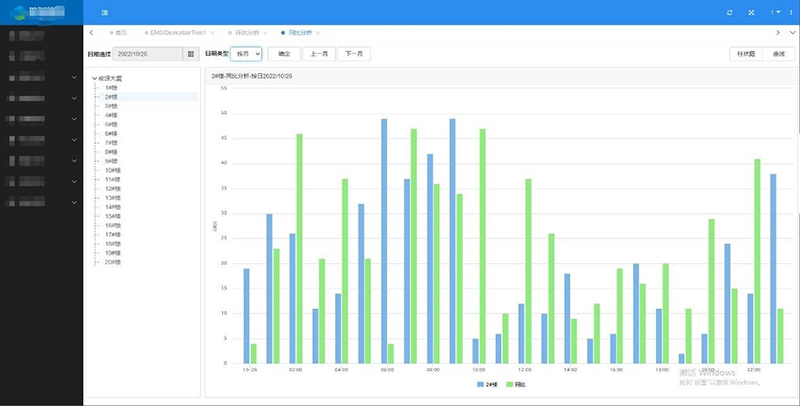The height and width of the screenshot is (406, 800).
Task: Select 10#楼 in the building tree
Action: [111, 170]
